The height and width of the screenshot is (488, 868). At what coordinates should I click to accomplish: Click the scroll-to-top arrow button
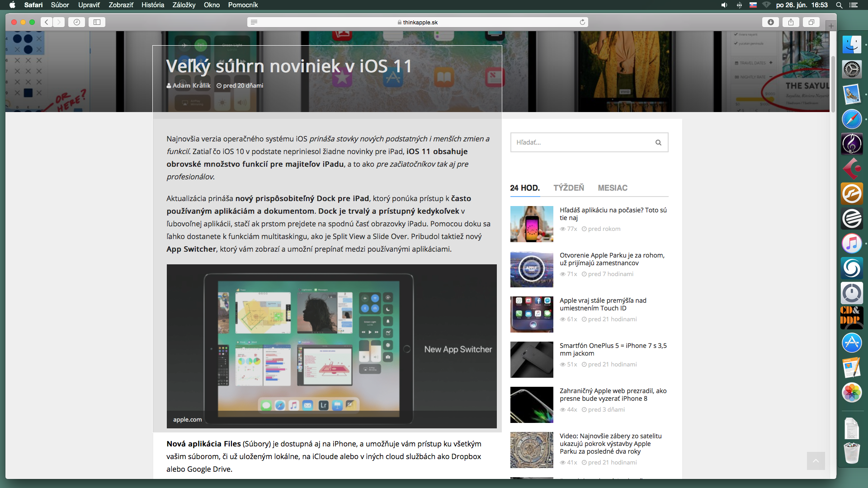[x=816, y=461]
